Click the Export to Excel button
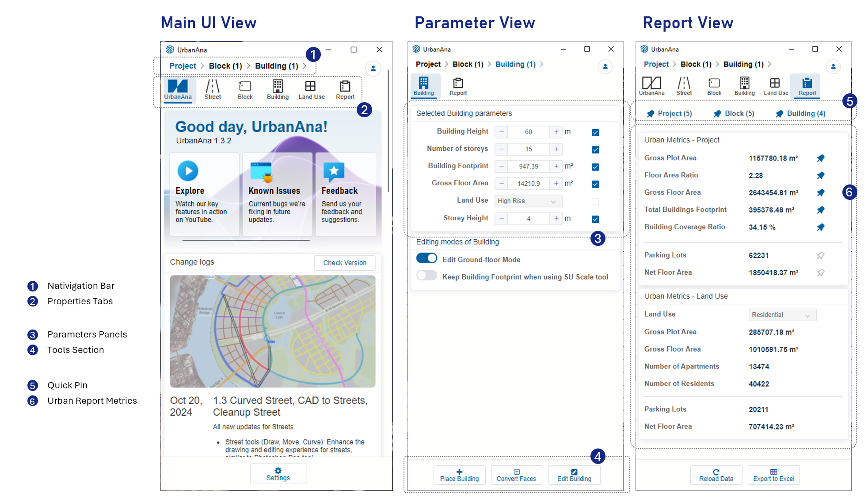This screenshot has height=502, width=868. coord(773,475)
